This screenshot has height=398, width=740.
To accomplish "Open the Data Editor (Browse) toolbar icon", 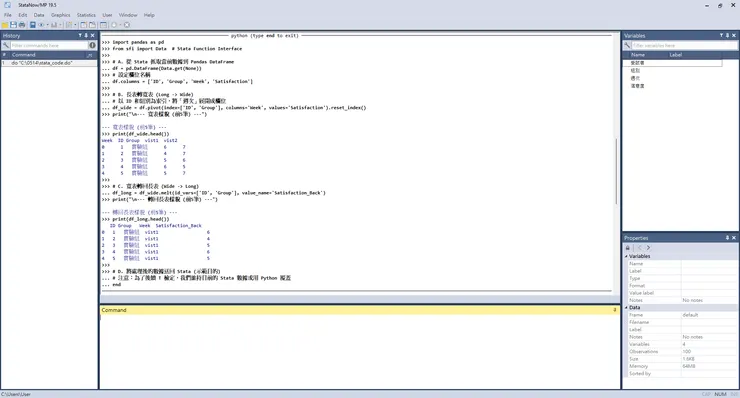I will pos(92,25).
